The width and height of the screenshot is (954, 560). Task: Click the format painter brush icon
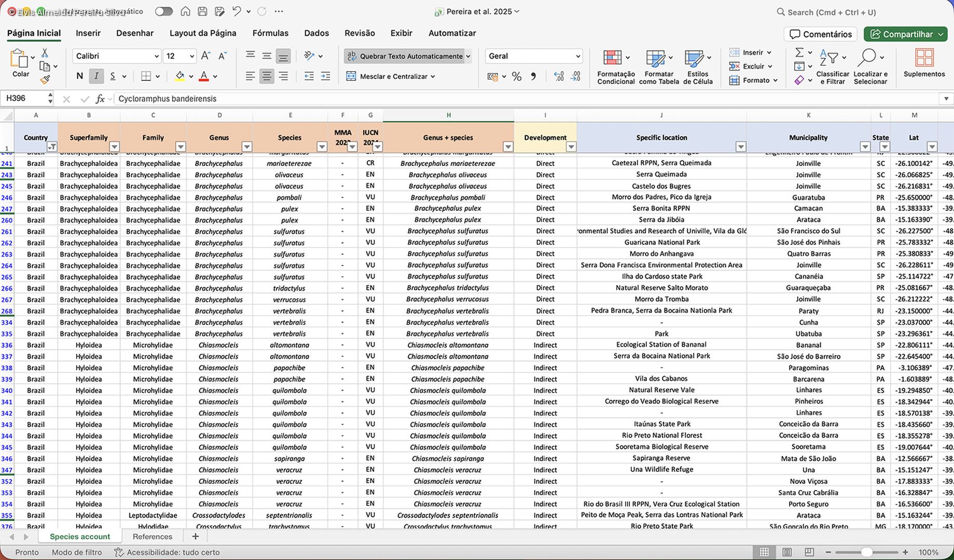(45, 79)
